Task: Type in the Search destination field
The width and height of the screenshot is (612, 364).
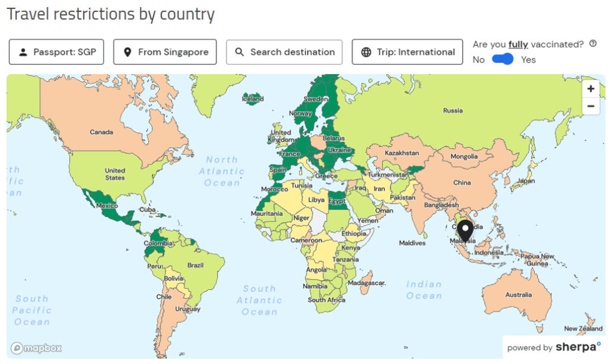Action: point(292,52)
